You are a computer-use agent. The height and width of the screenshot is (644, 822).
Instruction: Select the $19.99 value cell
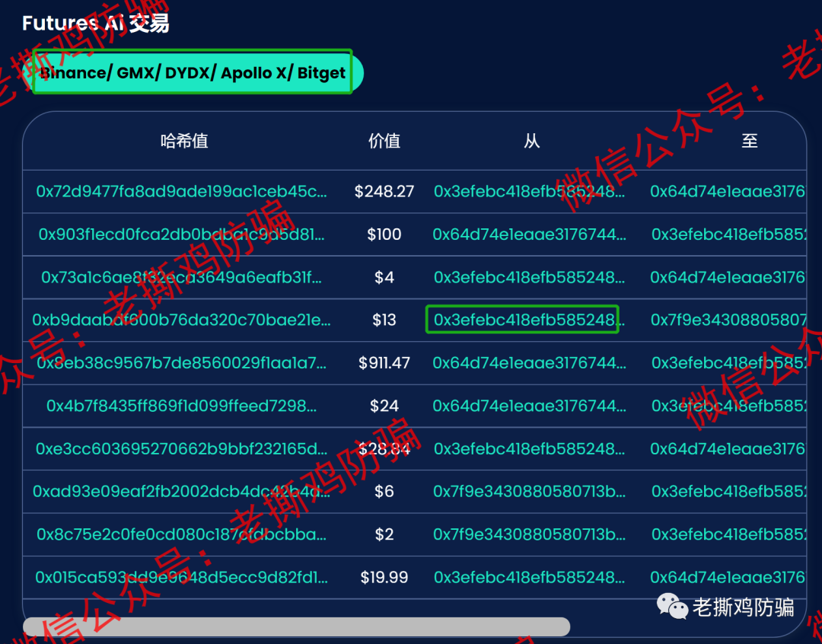(384, 578)
